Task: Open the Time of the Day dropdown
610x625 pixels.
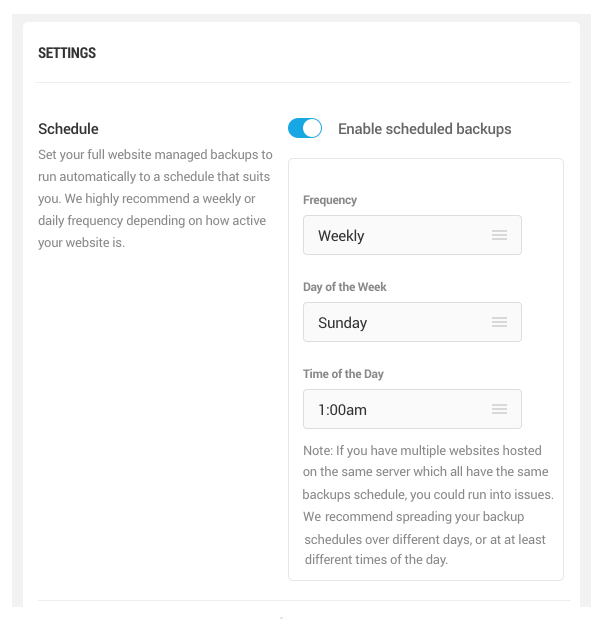Action: pyautogui.click(x=411, y=409)
